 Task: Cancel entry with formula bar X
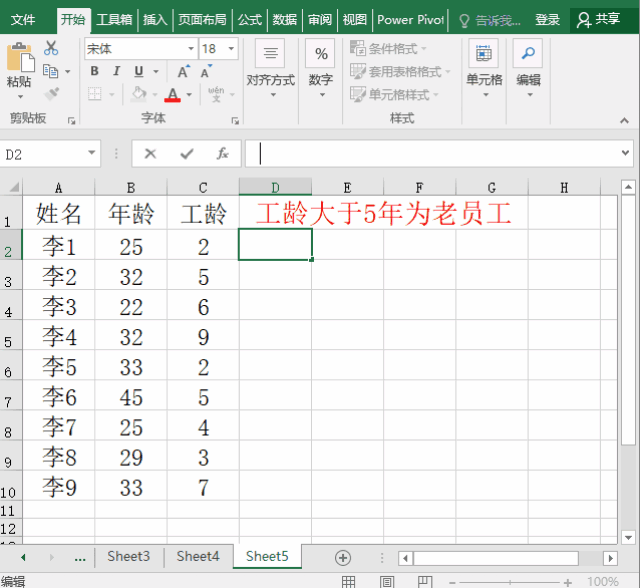(x=151, y=153)
